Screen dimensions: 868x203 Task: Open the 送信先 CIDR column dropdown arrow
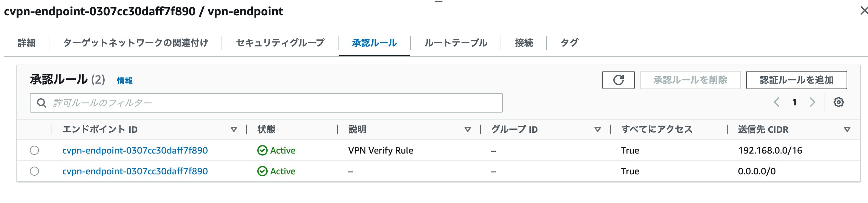pyautogui.click(x=848, y=129)
